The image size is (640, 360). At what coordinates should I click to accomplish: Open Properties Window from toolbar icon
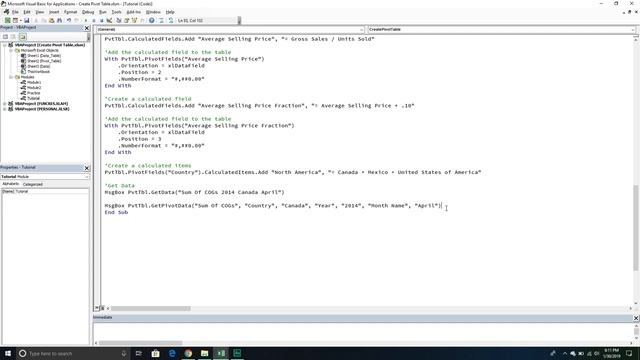click(127, 20)
